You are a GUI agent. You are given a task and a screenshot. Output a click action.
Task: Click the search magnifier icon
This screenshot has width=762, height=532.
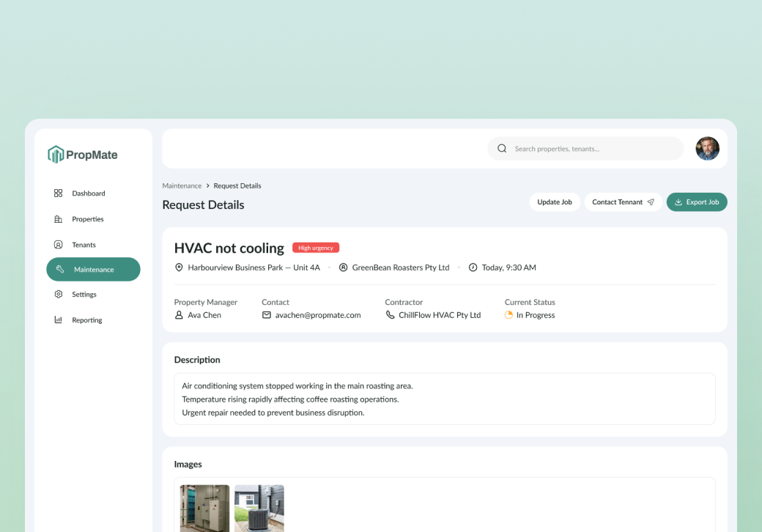click(x=502, y=149)
